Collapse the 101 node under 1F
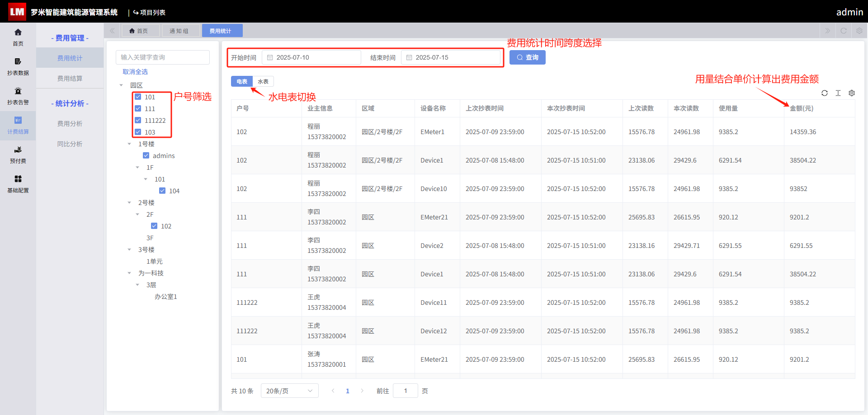 point(146,179)
